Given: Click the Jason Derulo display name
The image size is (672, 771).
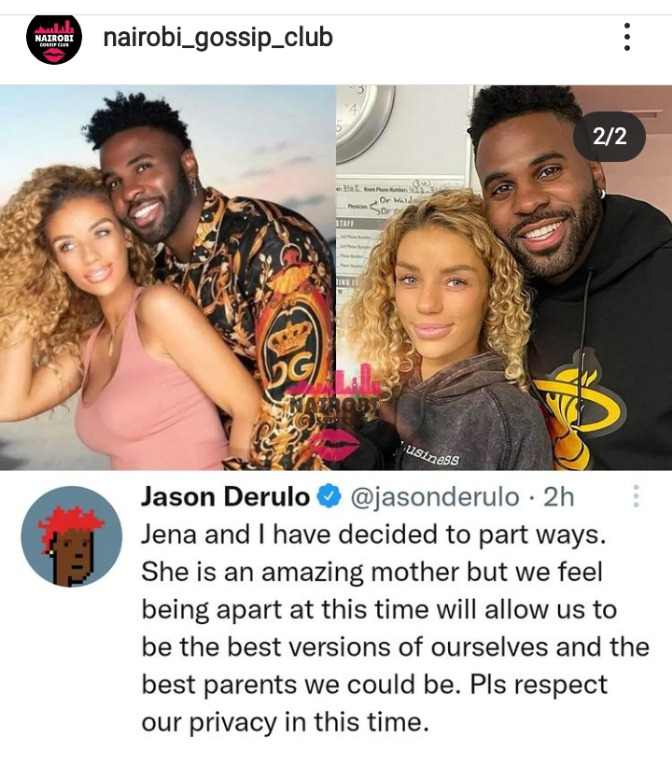Looking at the screenshot, I should 225,497.
